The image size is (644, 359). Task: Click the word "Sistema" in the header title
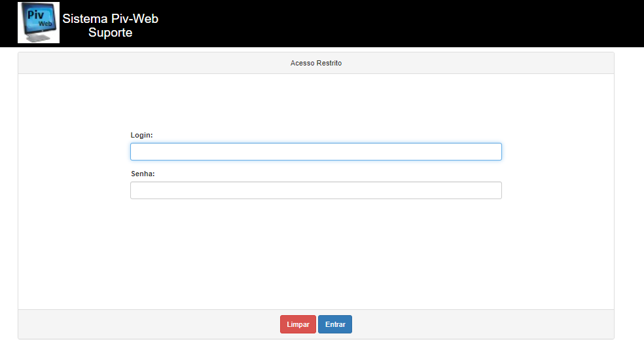[x=85, y=18]
